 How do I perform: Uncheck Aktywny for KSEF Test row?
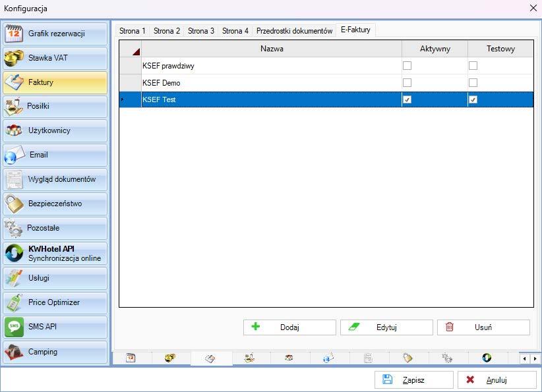(407, 99)
